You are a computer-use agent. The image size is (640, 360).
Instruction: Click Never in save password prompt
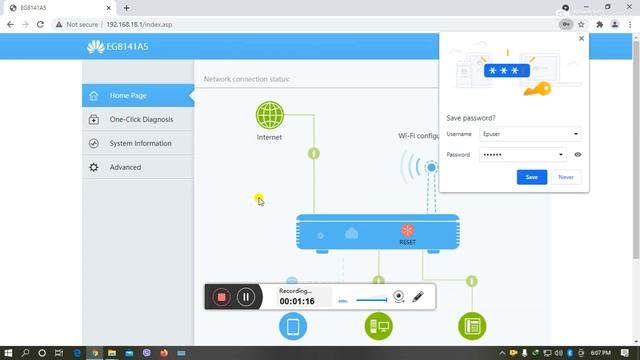(566, 177)
